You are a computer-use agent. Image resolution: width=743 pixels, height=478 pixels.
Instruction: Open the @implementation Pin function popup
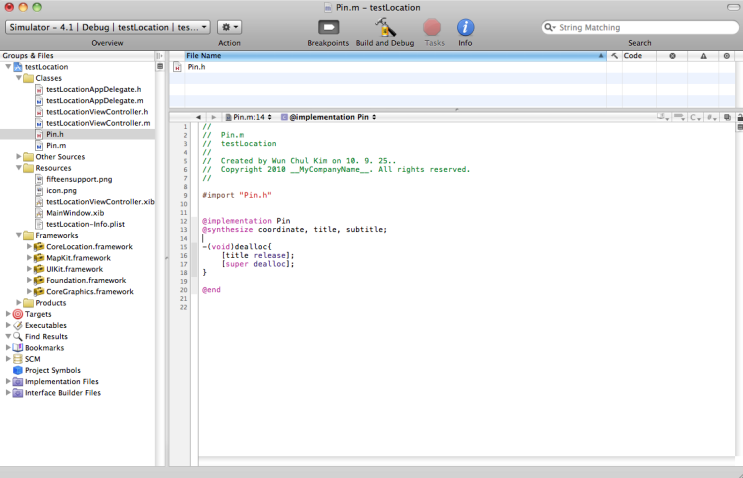click(x=328, y=117)
